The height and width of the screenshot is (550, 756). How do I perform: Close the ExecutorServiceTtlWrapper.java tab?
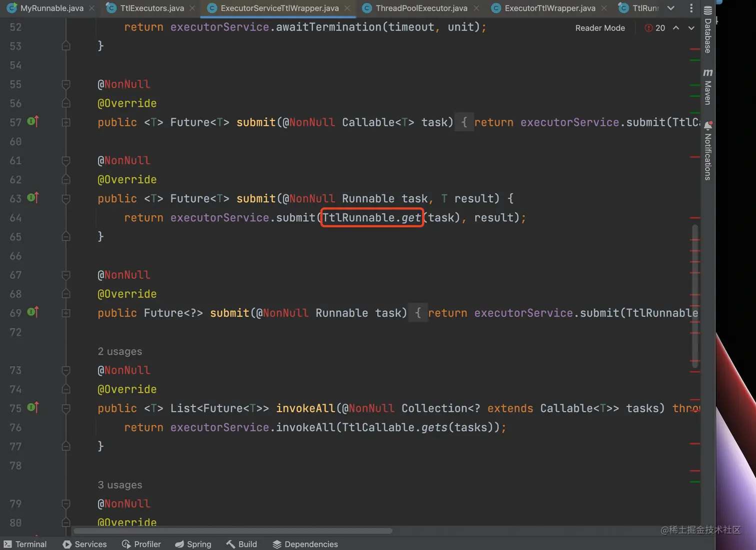click(x=347, y=8)
